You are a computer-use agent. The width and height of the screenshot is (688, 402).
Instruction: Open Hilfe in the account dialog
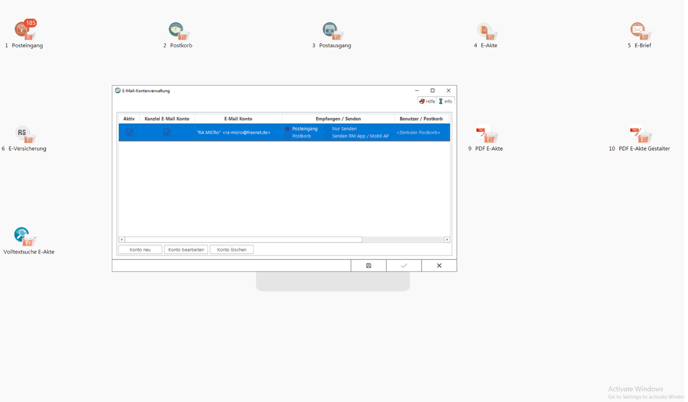click(426, 101)
